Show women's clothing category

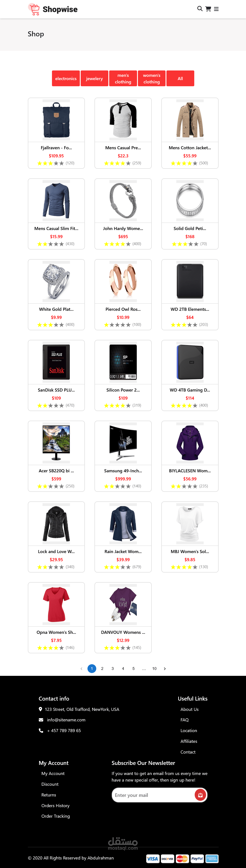[x=152, y=79]
